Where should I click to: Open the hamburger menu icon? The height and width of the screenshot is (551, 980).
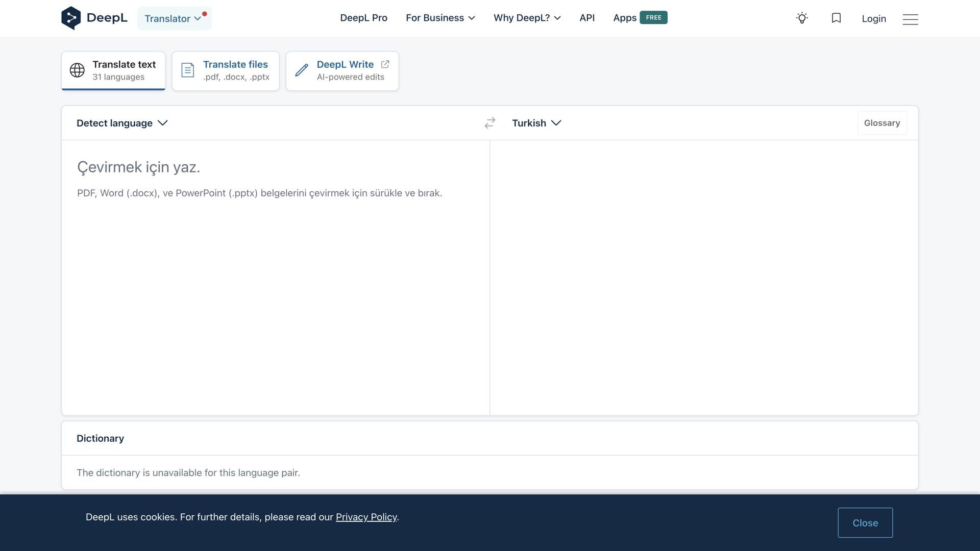click(911, 19)
